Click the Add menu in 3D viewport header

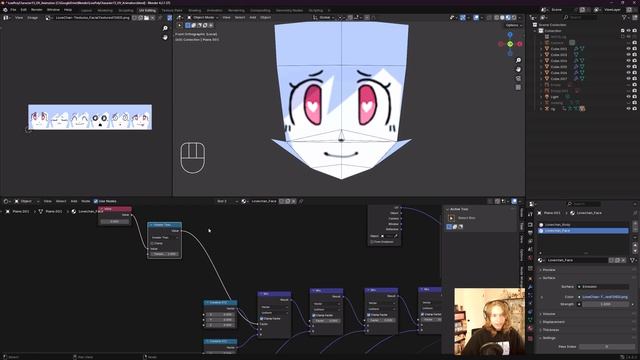(x=253, y=18)
